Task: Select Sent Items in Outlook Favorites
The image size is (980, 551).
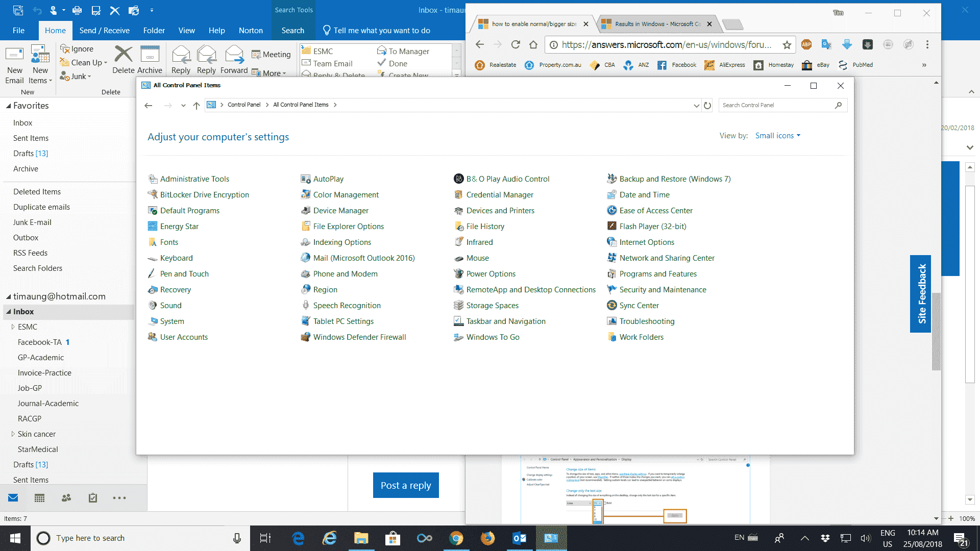Action: 31,138
